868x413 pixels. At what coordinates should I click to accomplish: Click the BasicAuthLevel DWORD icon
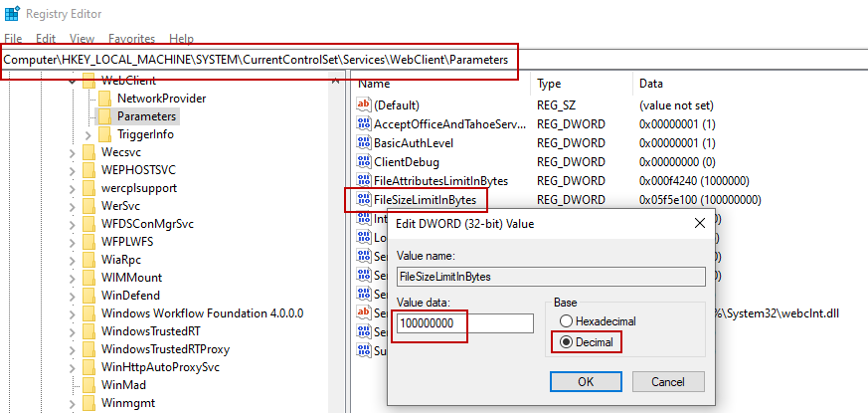364,142
